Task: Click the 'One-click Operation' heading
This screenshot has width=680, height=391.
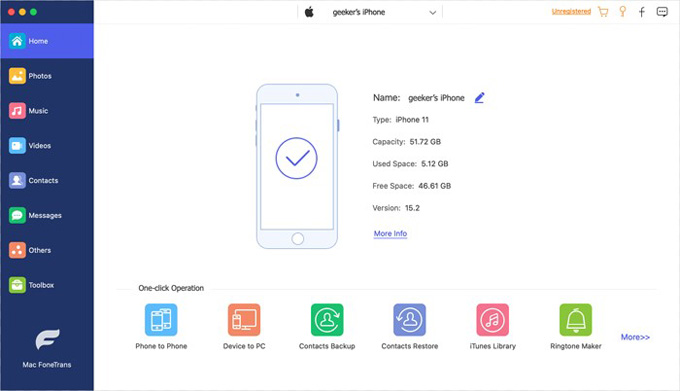Action: point(171,288)
